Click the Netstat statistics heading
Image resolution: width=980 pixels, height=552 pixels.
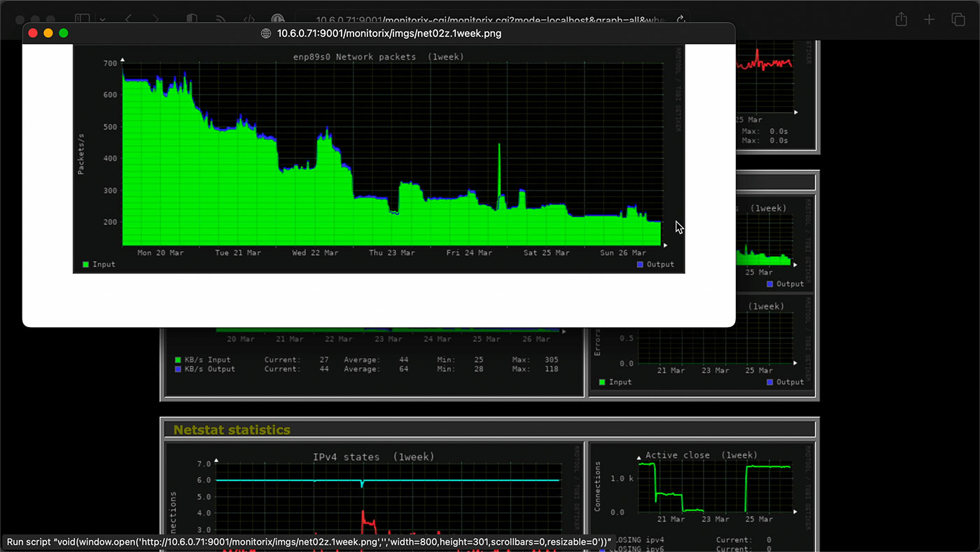coord(232,430)
